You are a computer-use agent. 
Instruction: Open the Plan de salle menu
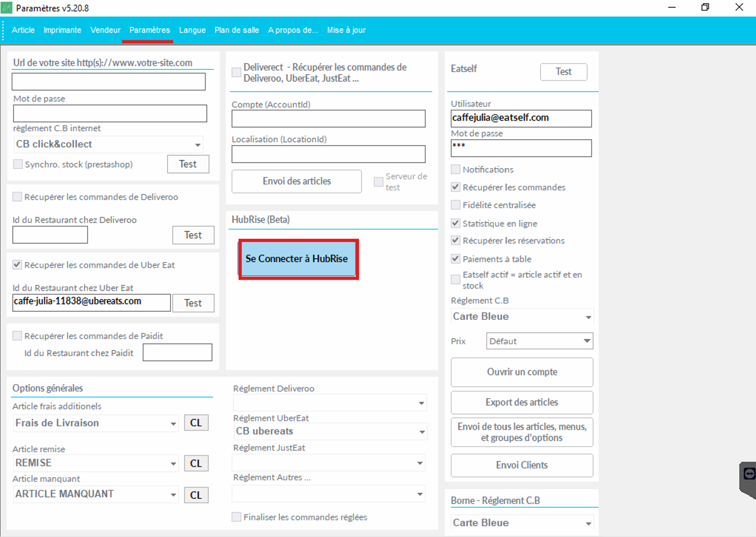236,30
